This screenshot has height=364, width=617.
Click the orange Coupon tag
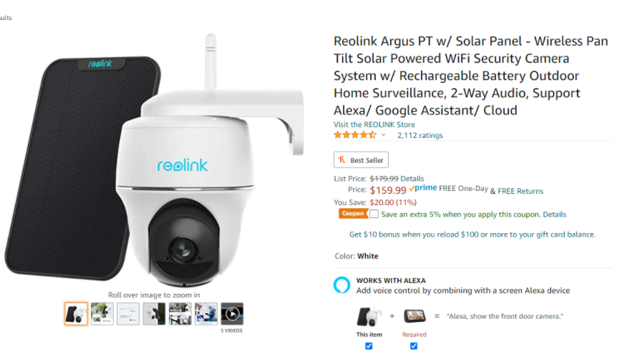point(353,213)
